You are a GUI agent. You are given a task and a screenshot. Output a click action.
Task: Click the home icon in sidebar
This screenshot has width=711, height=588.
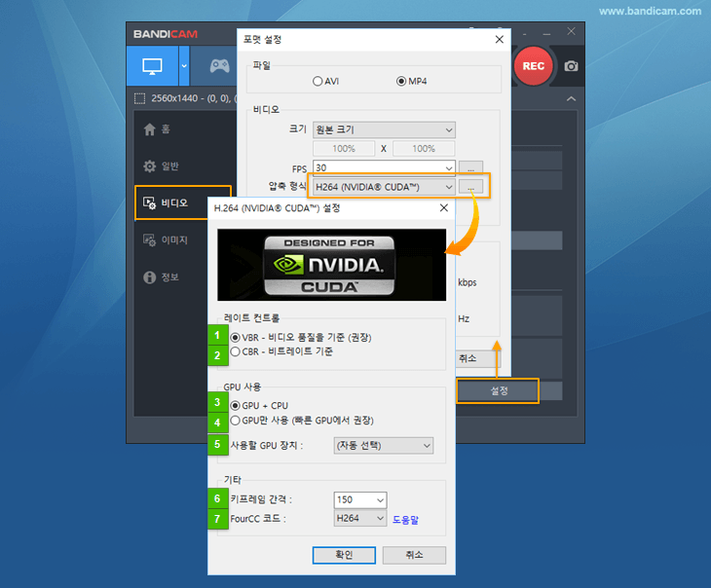pyautogui.click(x=149, y=129)
